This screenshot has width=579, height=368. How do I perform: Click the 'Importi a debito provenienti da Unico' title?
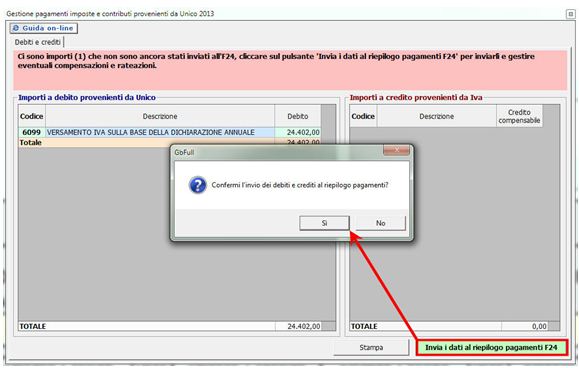pos(87,97)
